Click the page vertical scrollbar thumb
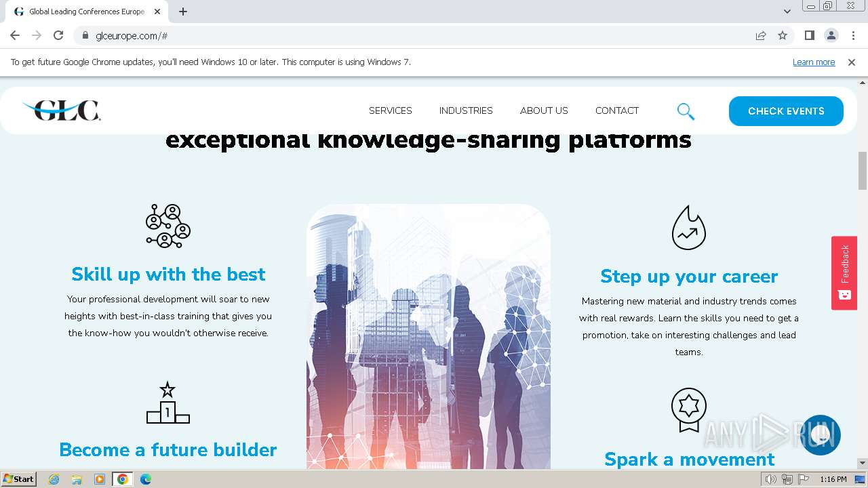The height and width of the screenshot is (488, 868). (863, 171)
